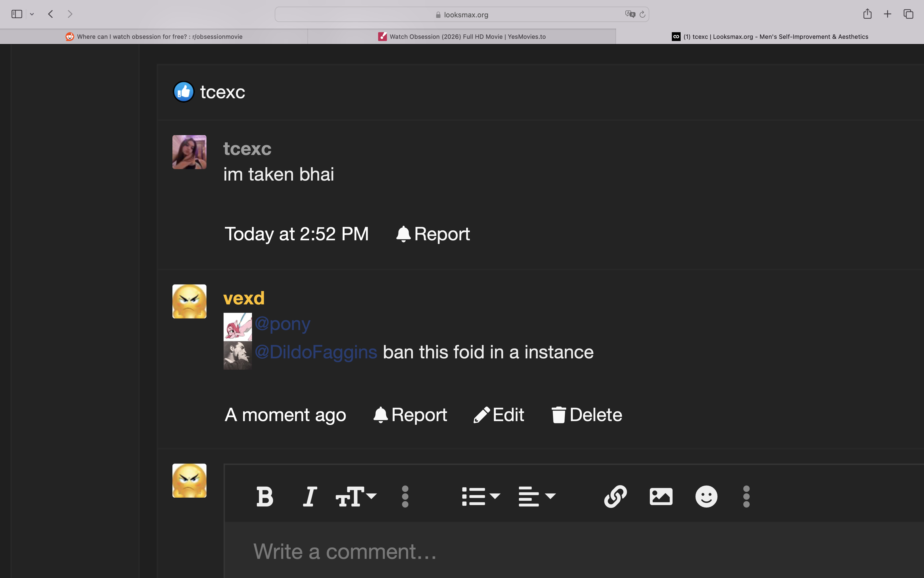
Task: Open the page translate icon
Action: point(630,14)
